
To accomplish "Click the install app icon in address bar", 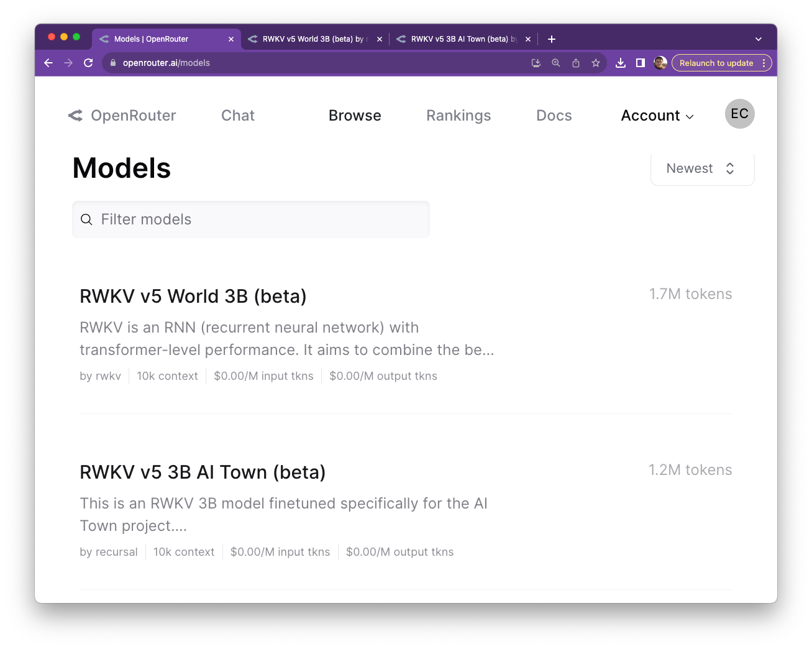I will coord(536,63).
